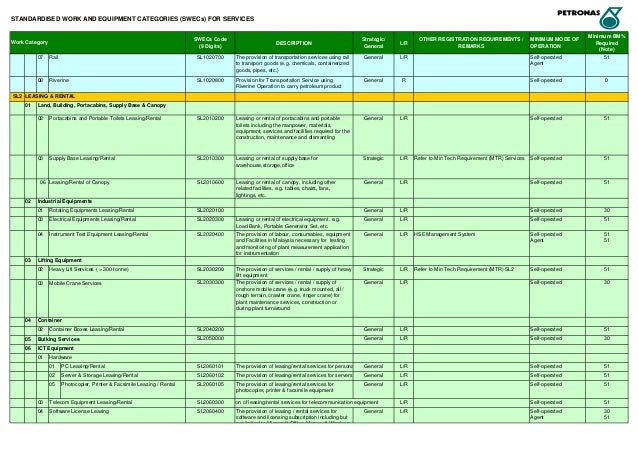
Task: Click the 'Bulking Services' subheading
Action: (59, 339)
